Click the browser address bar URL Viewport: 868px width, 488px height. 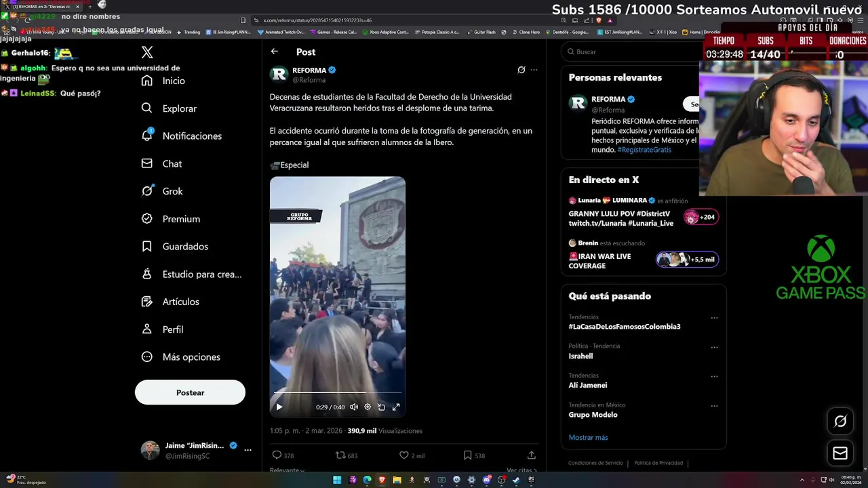[317, 20]
